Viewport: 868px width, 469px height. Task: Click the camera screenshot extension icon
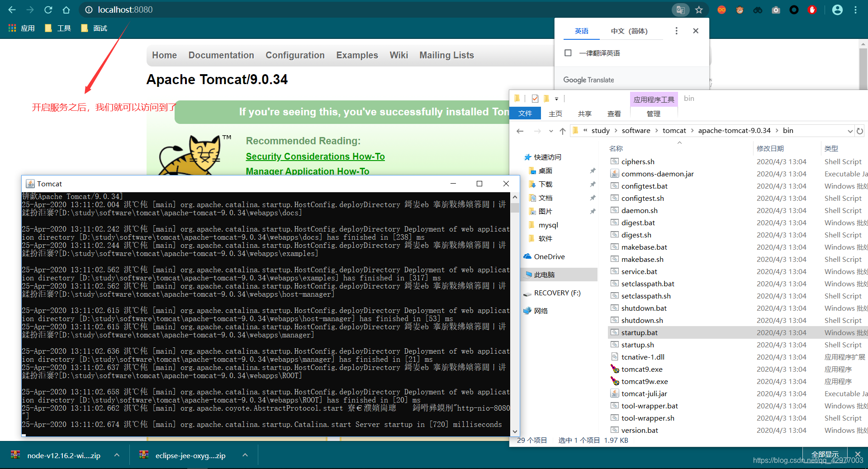[x=776, y=9]
